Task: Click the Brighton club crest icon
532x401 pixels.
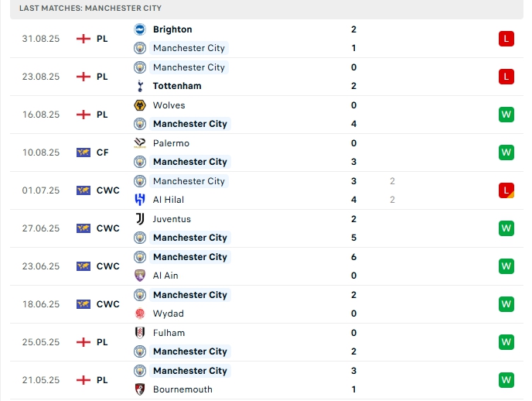Action: pyautogui.click(x=140, y=29)
